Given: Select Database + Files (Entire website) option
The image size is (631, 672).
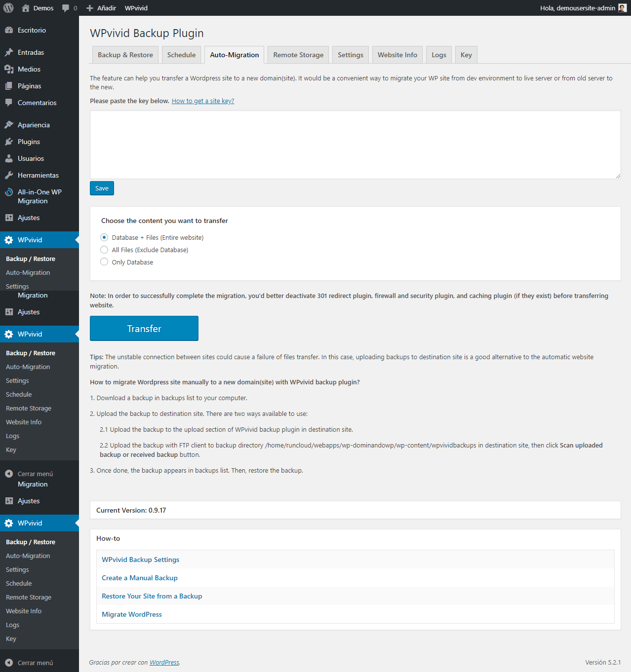Looking at the screenshot, I should (x=104, y=237).
